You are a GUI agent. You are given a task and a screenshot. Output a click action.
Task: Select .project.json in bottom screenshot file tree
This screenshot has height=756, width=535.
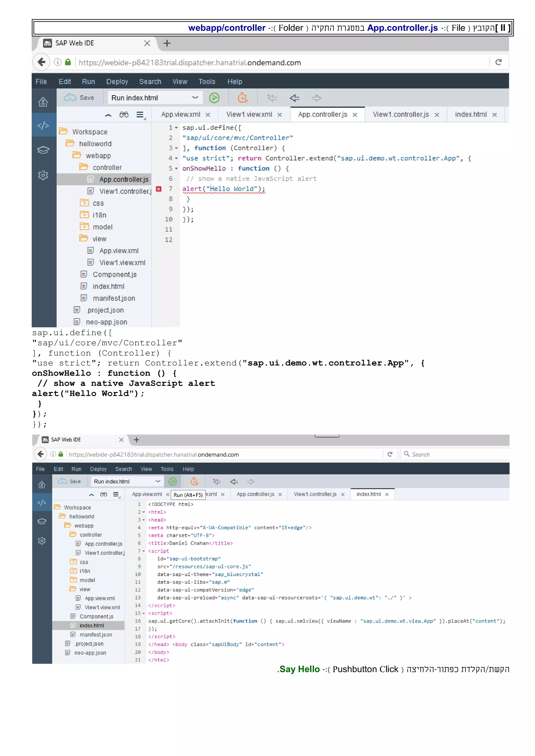point(89,644)
